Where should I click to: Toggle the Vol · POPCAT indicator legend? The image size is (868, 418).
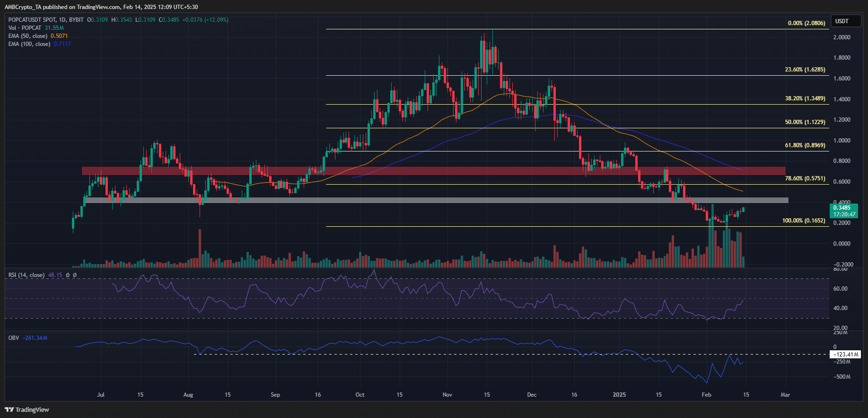(25, 28)
